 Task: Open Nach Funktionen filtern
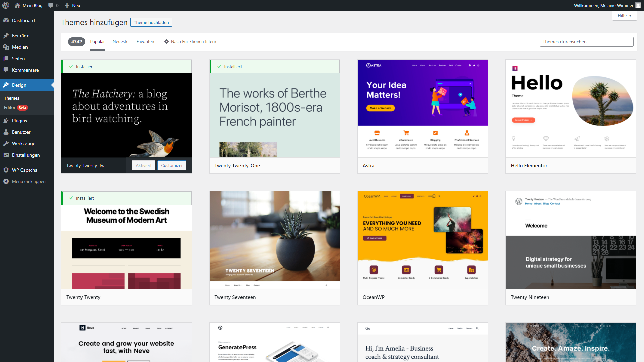click(190, 42)
